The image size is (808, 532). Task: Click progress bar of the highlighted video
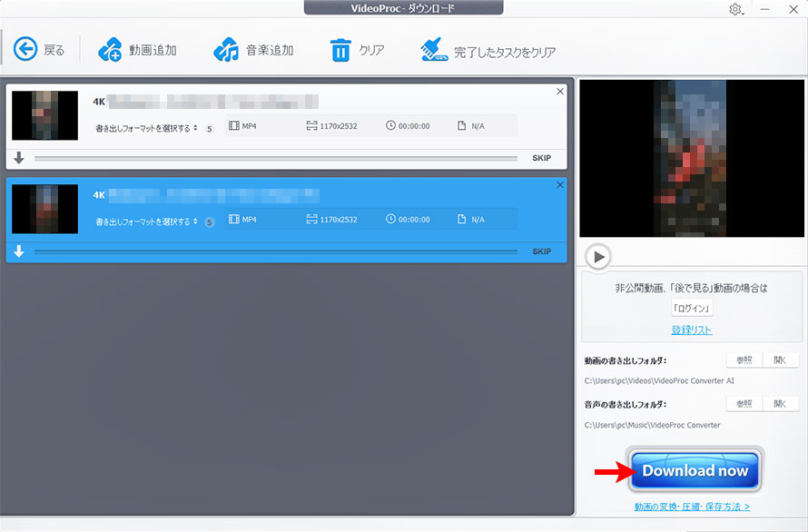[276, 251]
